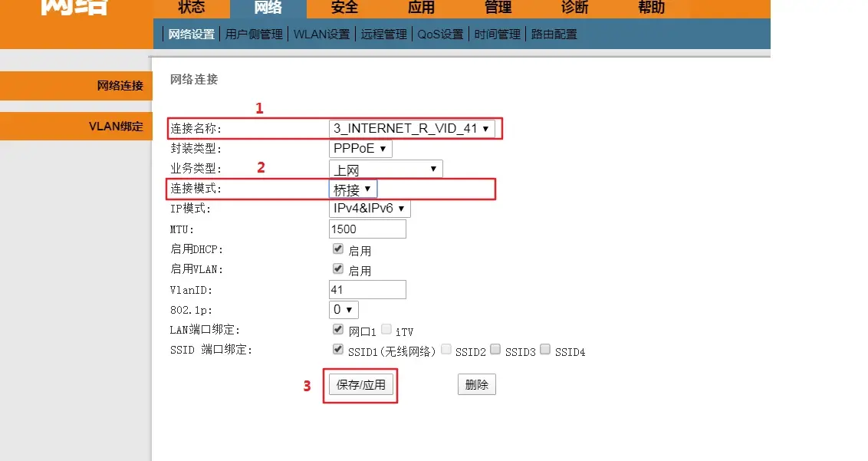Open the QoS设置 submenu
This screenshot has height=461, width=868.
click(440, 35)
